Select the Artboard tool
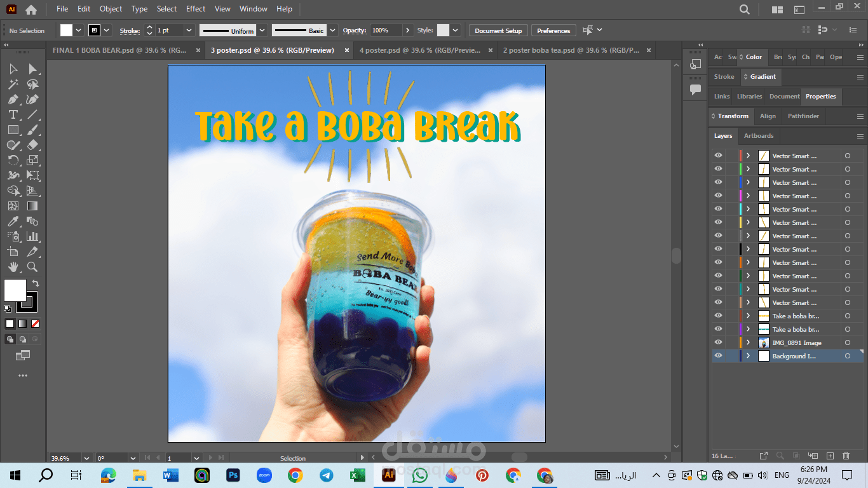 tap(13, 252)
